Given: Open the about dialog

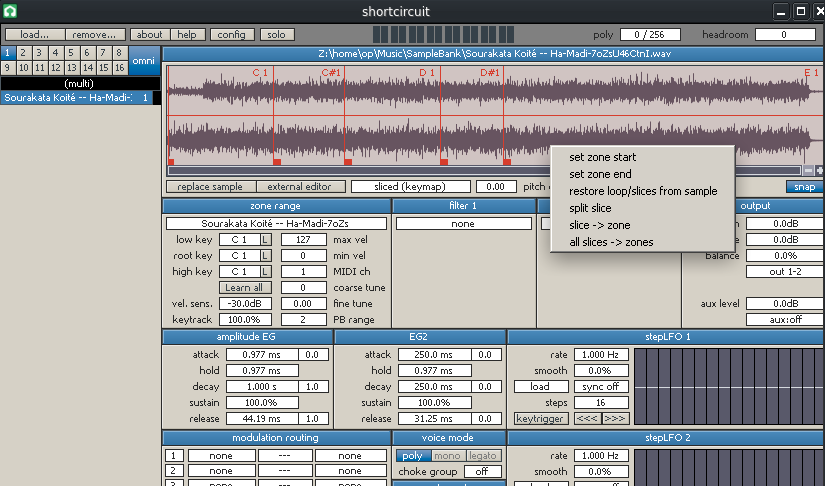Looking at the screenshot, I should tap(150, 35).
